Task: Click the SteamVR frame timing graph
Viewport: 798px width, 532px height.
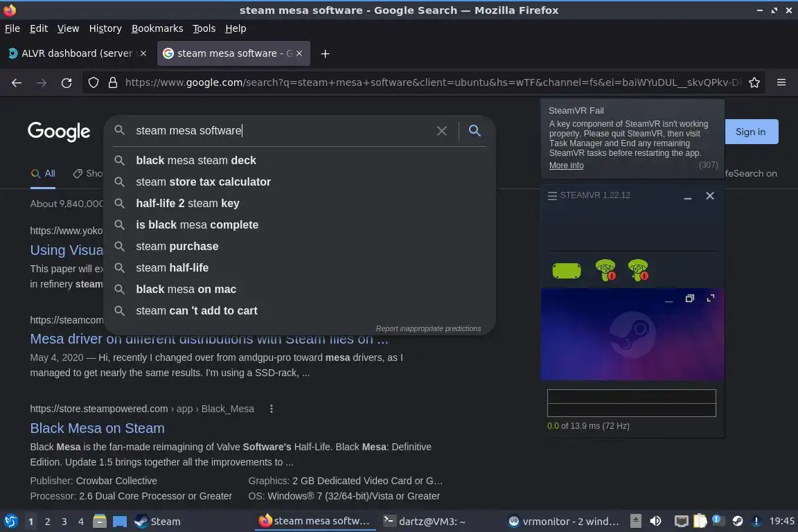Action: 632,403
